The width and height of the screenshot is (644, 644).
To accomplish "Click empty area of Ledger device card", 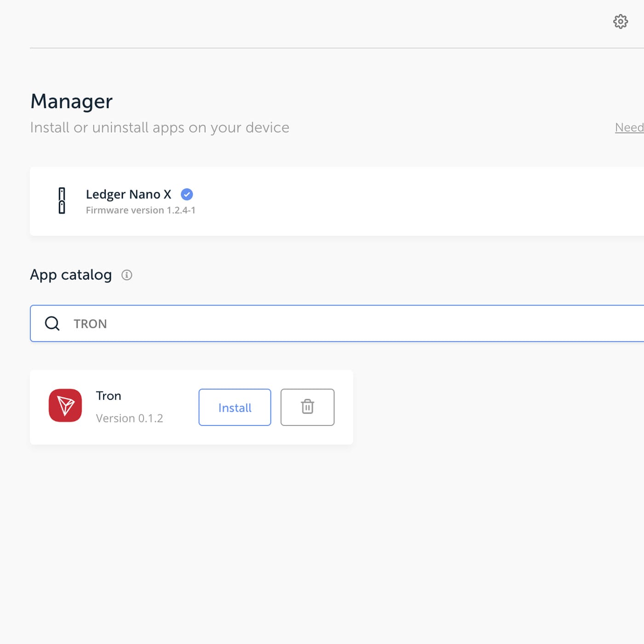I will [414, 201].
